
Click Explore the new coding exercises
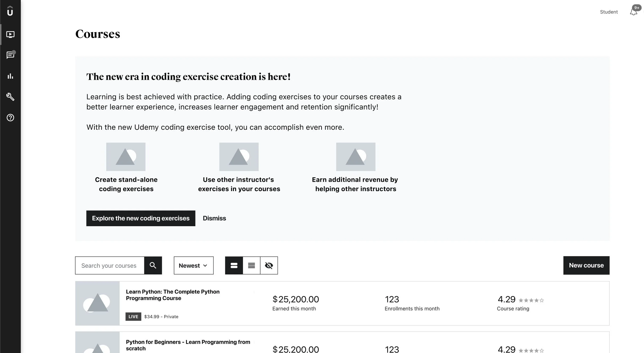[141, 218]
